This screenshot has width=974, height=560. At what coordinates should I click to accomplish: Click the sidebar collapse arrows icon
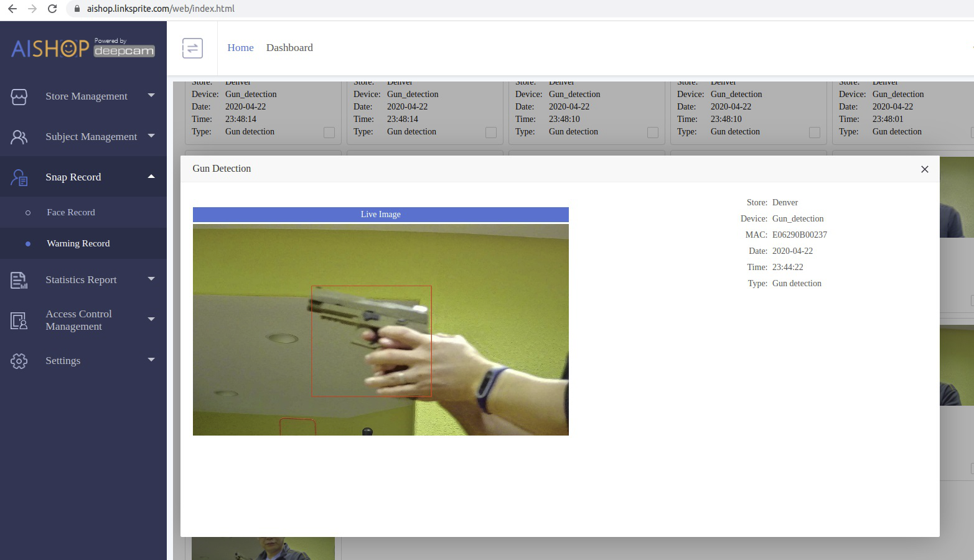point(192,47)
